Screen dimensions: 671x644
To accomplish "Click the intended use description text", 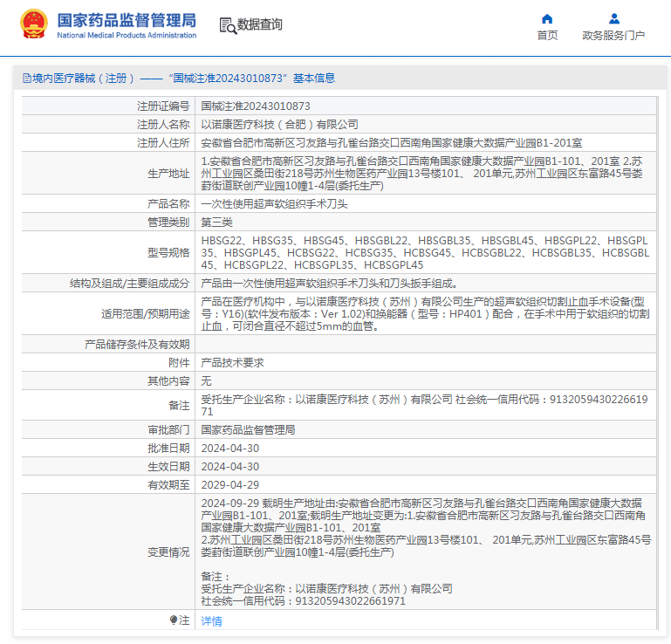I will pyautogui.click(x=425, y=313).
